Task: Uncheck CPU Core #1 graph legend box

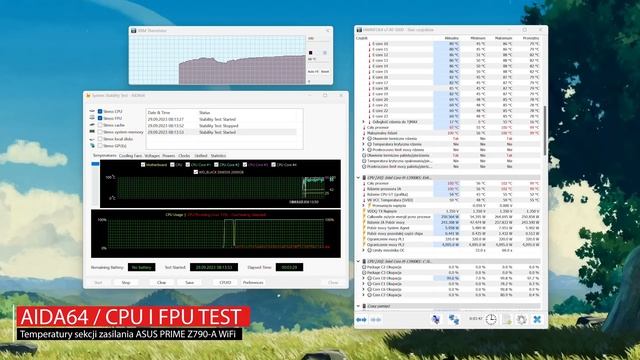Action: [188, 165]
